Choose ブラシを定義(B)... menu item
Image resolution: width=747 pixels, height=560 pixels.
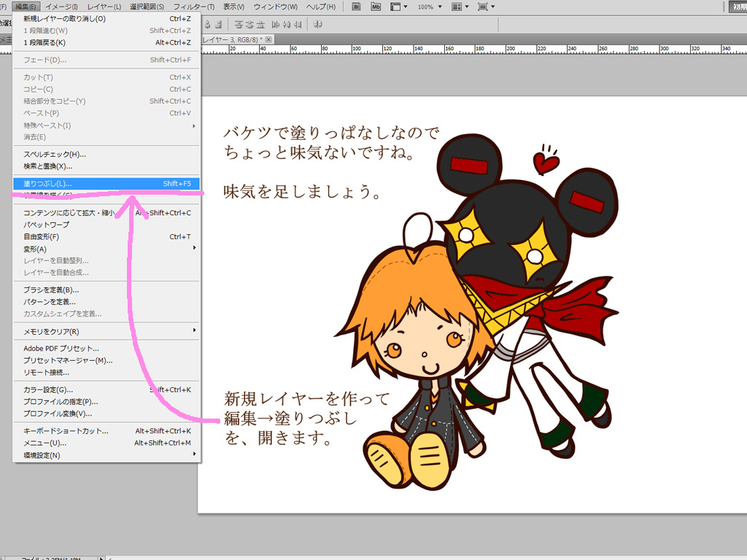[51, 290]
